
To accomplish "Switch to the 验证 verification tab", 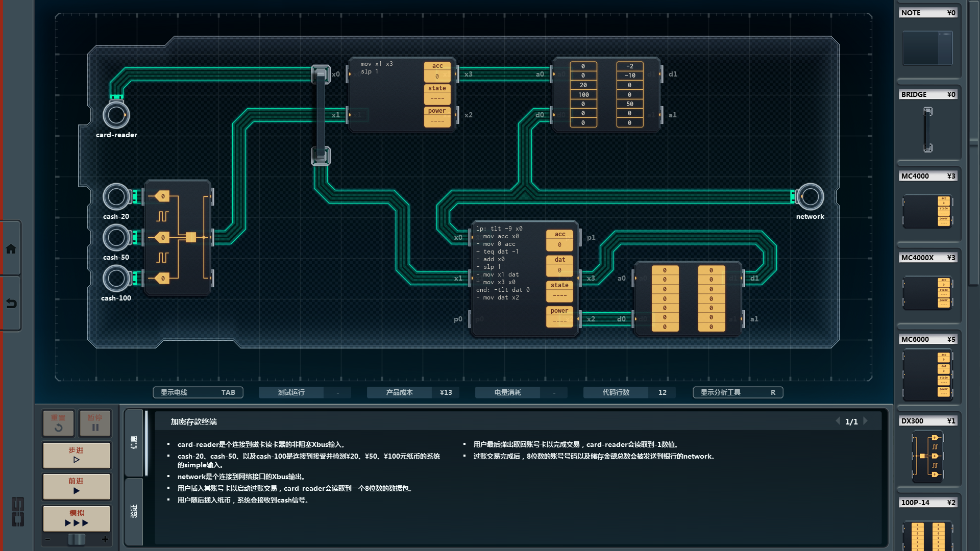I will [134, 511].
